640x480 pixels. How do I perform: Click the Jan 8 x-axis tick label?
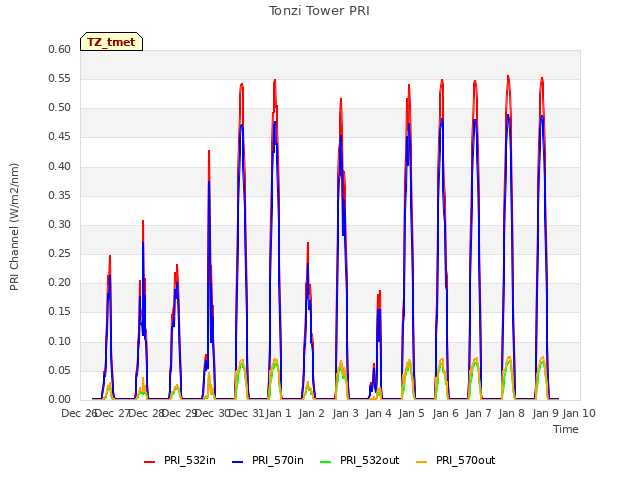coord(511,413)
